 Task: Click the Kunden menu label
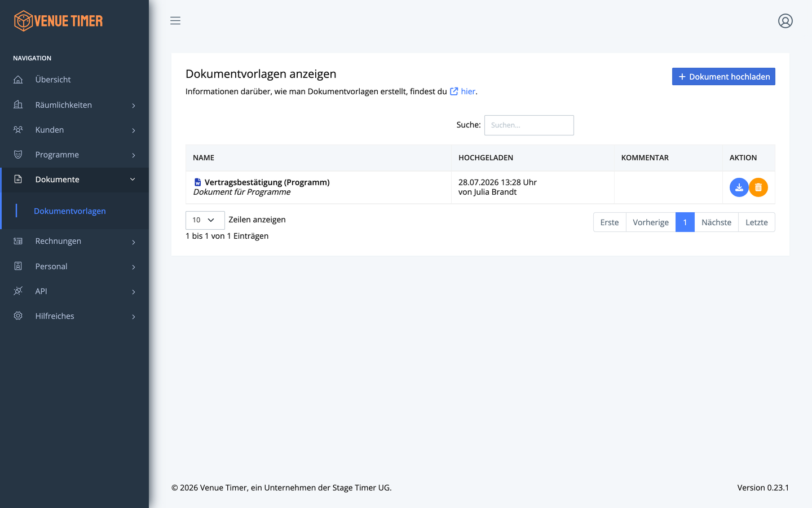(x=50, y=130)
